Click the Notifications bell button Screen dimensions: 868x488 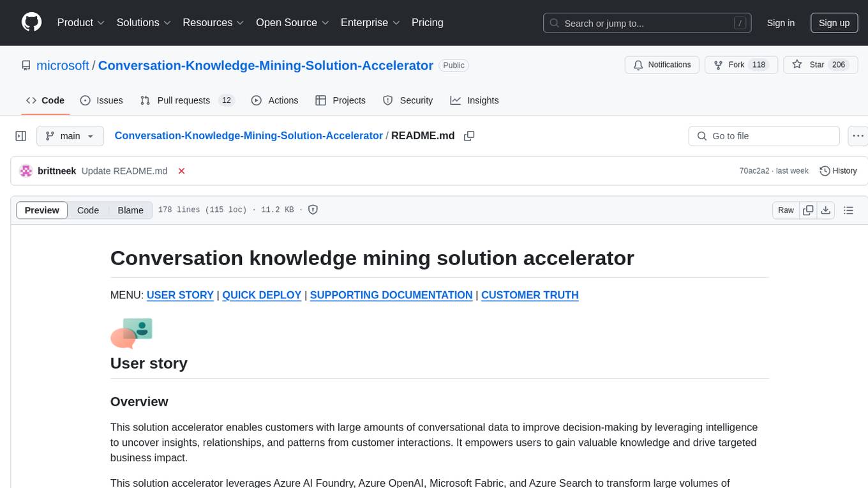pyautogui.click(x=662, y=65)
